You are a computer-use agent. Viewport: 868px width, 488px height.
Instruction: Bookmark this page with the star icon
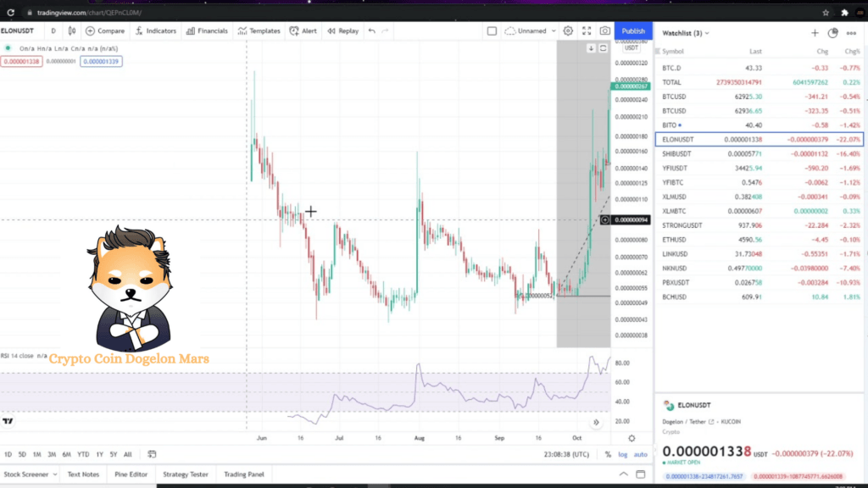[x=826, y=12]
